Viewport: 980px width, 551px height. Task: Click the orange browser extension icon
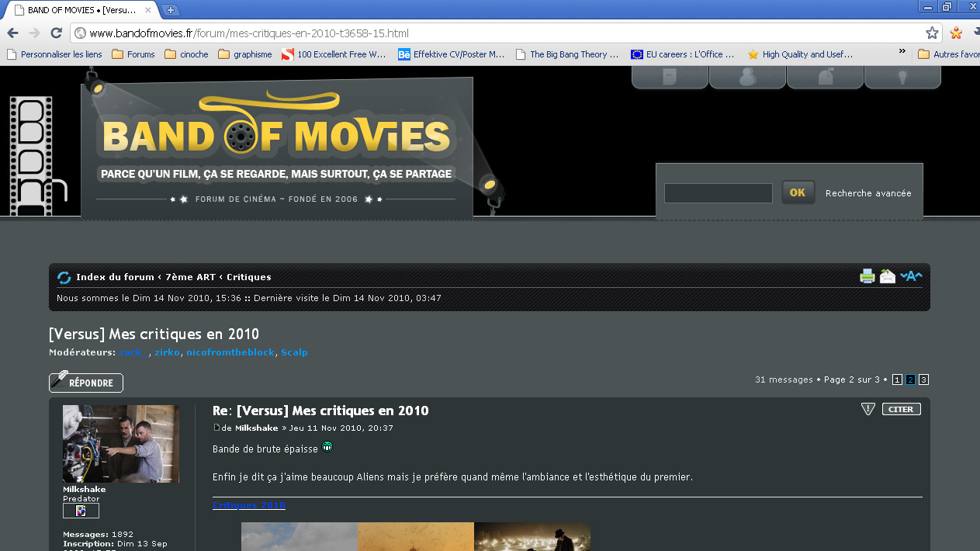click(956, 33)
